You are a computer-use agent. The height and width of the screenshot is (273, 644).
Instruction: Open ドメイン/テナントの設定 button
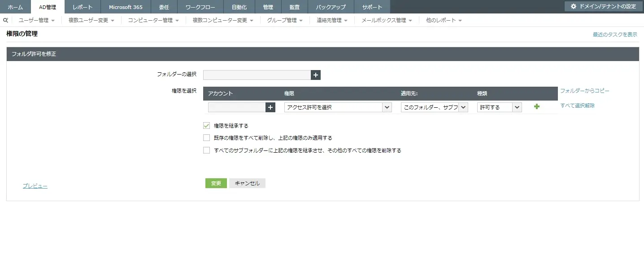point(603,6)
